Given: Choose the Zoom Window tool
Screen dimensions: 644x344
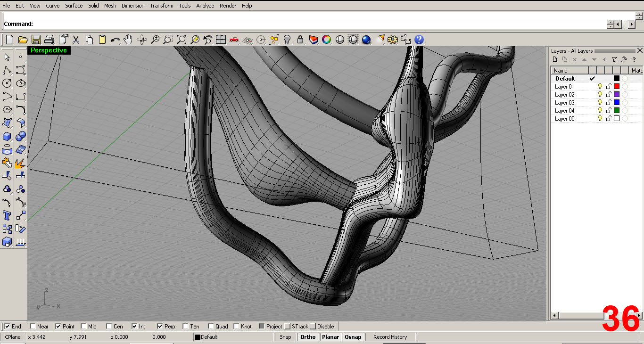Looking at the screenshot, I should click(x=168, y=40).
